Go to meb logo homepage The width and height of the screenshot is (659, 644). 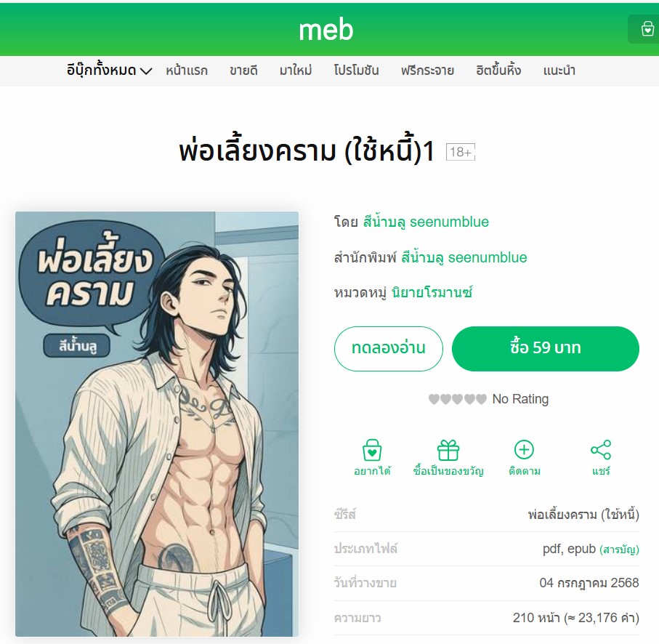pos(326,29)
